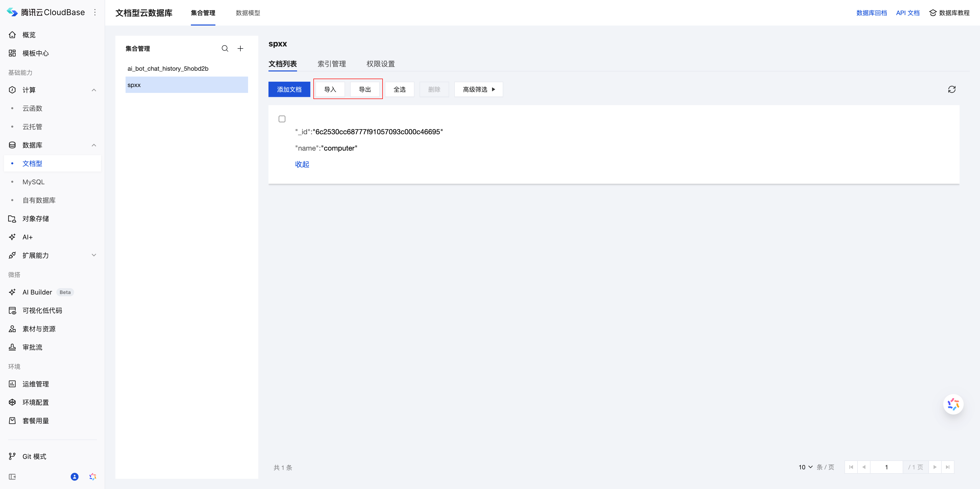Screen dimensions: 980x489
Task: Open 云函数 menu item
Action: point(32,108)
